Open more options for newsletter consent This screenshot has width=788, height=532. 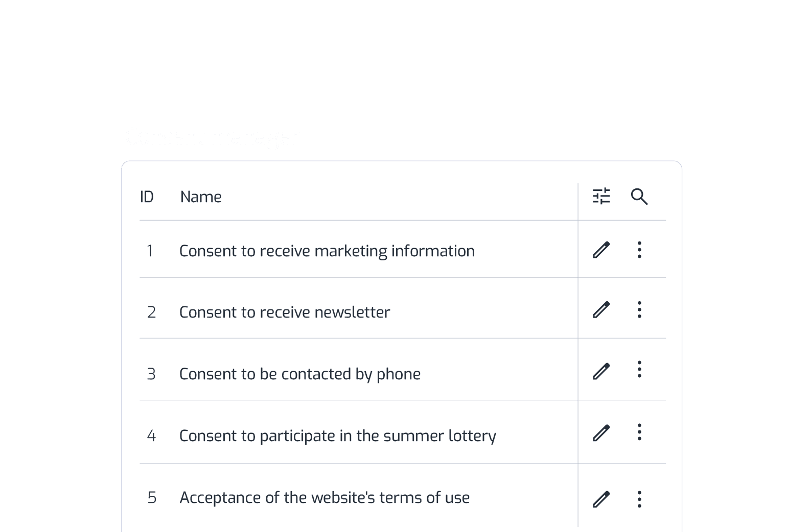pos(639,309)
